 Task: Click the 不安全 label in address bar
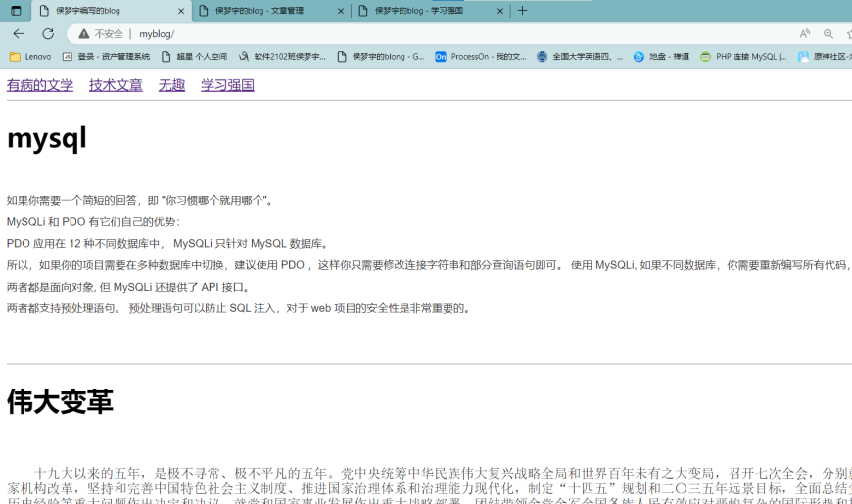point(108,33)
